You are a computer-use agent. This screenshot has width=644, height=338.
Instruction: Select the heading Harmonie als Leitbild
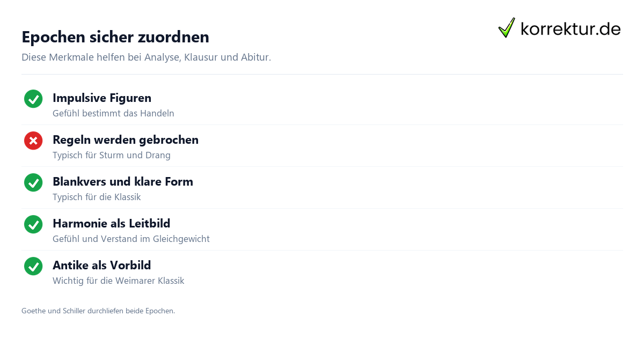(x=112, y=224)
